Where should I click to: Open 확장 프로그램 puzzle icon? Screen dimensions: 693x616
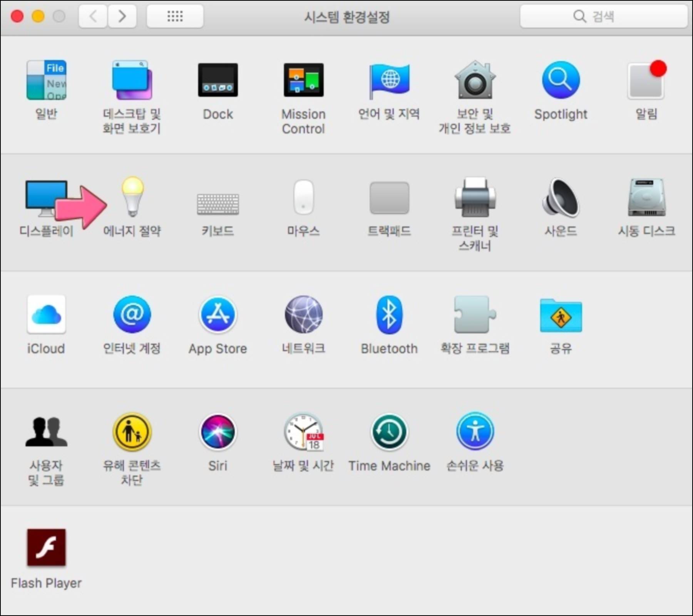click(x=475, y=315)
